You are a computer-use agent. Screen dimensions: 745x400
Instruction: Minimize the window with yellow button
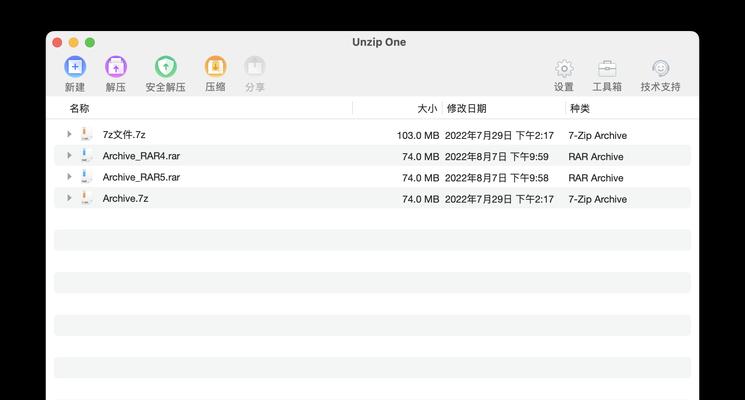point(74,42)
